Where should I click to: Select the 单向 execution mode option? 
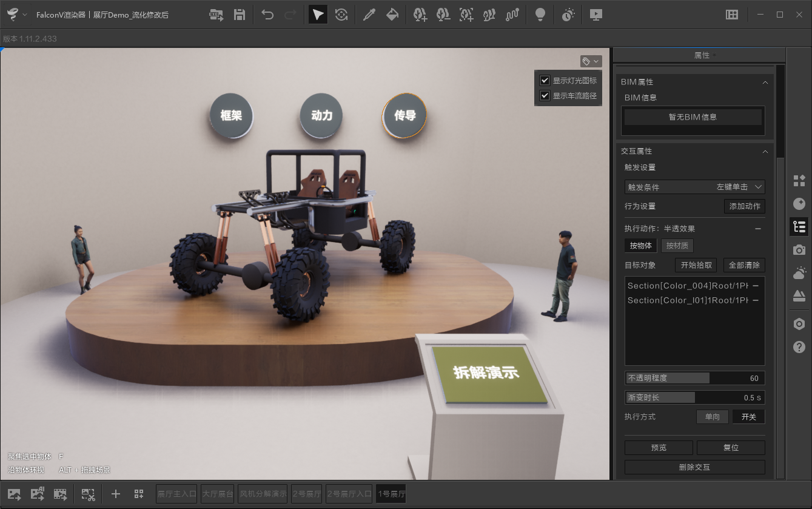[x=712, y=417]
